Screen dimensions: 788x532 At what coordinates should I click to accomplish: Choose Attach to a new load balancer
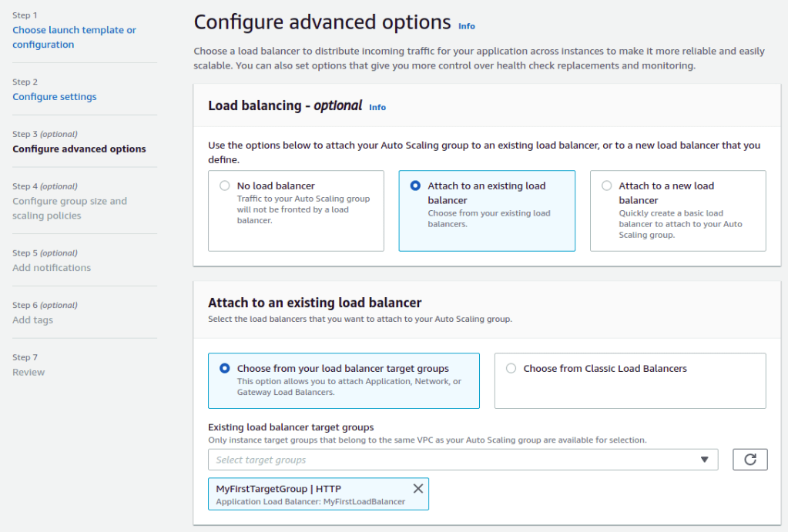click(607, 186)
